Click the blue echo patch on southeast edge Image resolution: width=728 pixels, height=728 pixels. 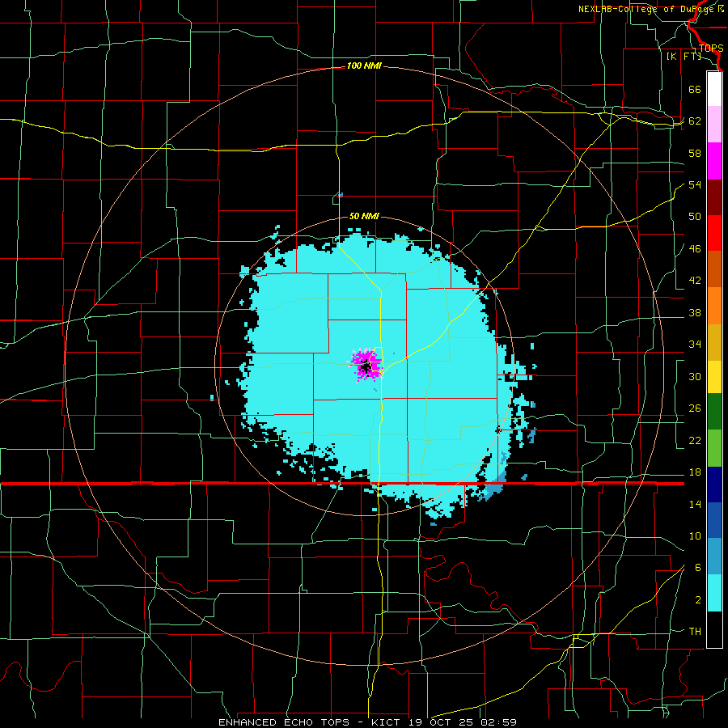[x=493, y=488]
